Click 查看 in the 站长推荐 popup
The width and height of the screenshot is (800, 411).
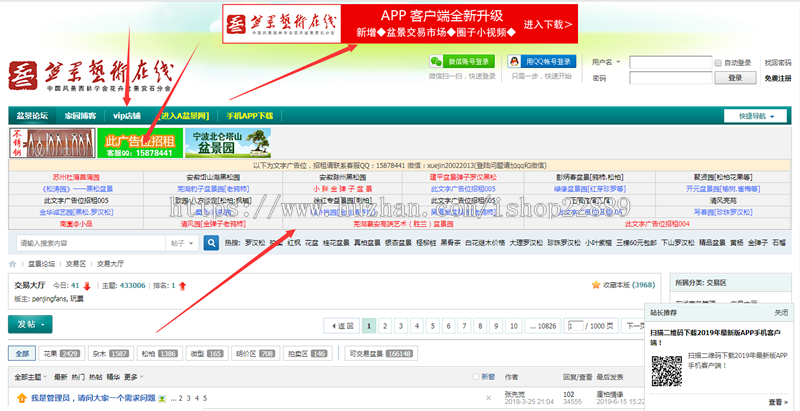778,402
